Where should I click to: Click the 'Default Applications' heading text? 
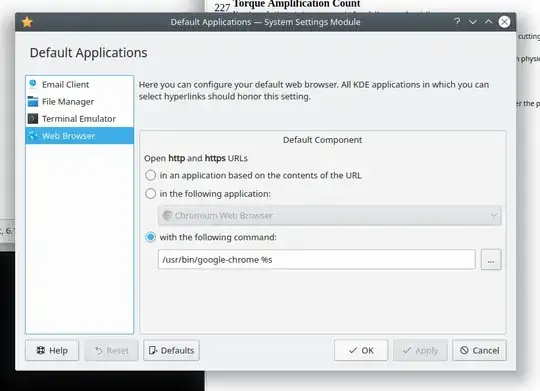tap(89, 53)
